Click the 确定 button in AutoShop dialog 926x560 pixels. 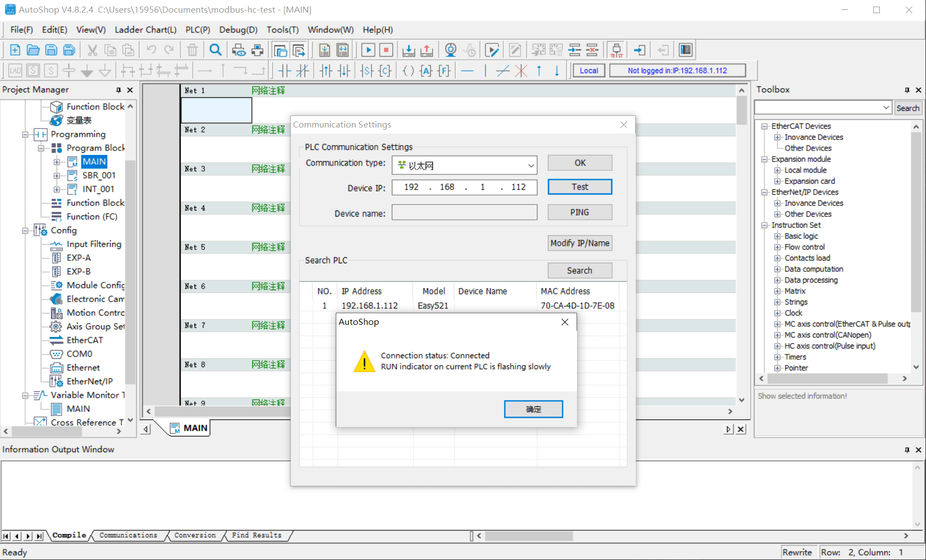click(x=533, y=409)
